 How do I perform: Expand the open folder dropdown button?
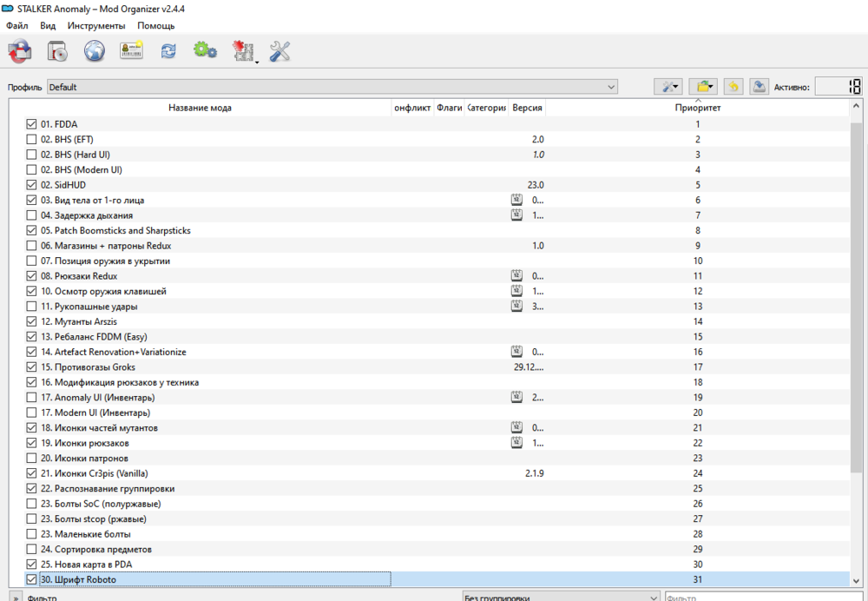point(702,87)
